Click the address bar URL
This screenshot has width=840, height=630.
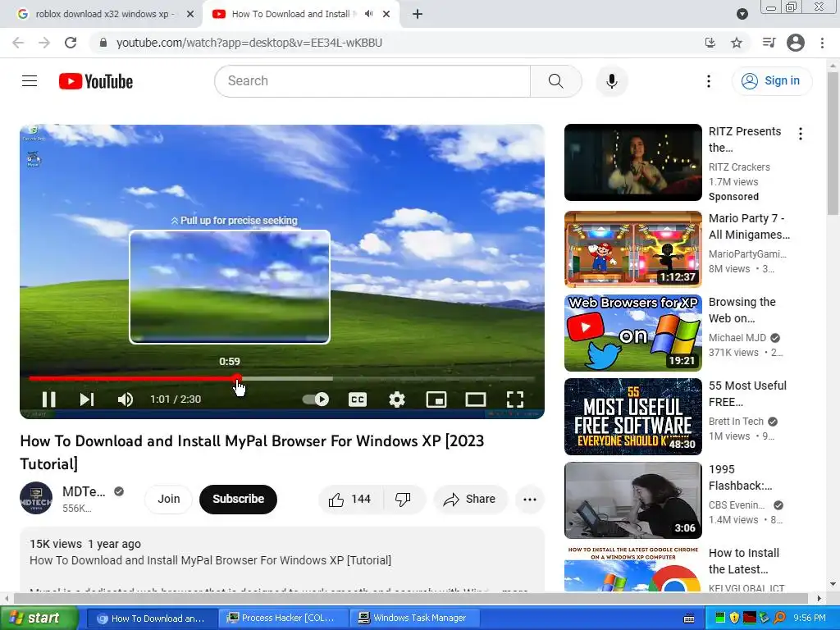click(x=249, y=43)
